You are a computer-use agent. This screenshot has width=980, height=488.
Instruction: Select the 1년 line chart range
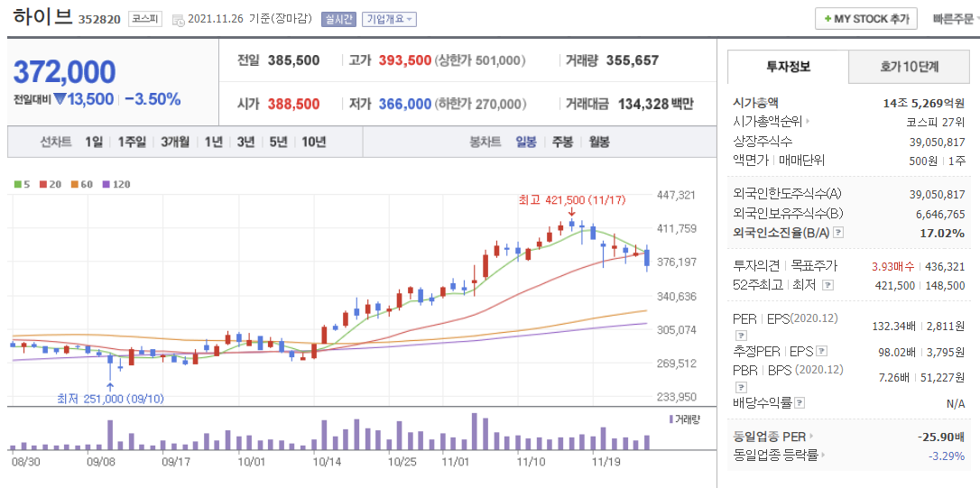[x=213, y=142]
